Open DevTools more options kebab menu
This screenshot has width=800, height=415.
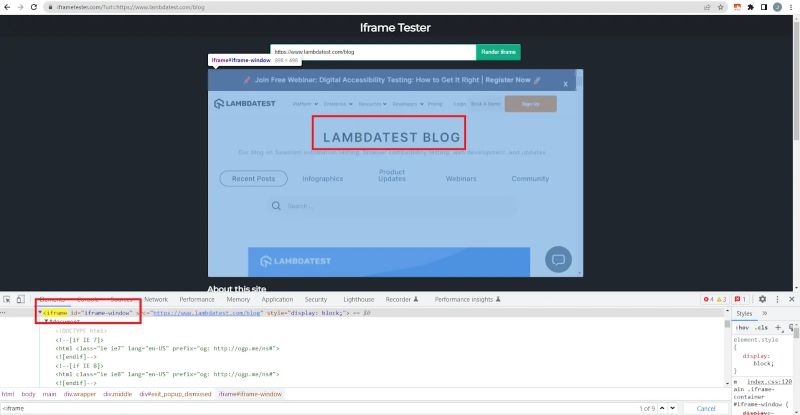pyautogui.click(x=777, y=300)
